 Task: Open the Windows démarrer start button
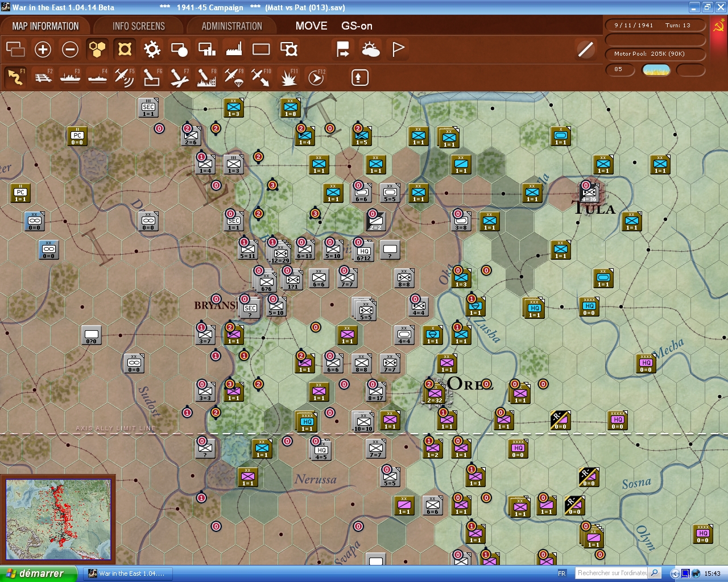[39, 573]
